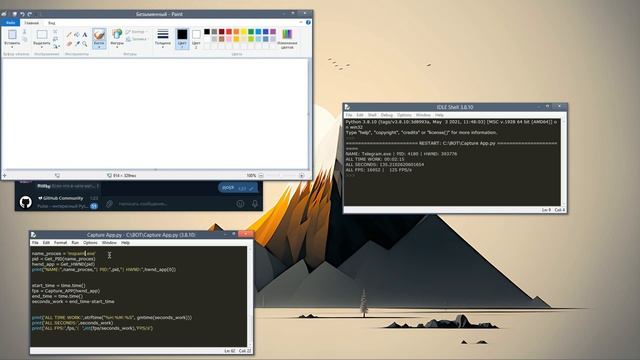640x360 pixels.
Task: Open the shape Fill dropdown in Paint
Action: pyautogui.click(x=137, y=39)
